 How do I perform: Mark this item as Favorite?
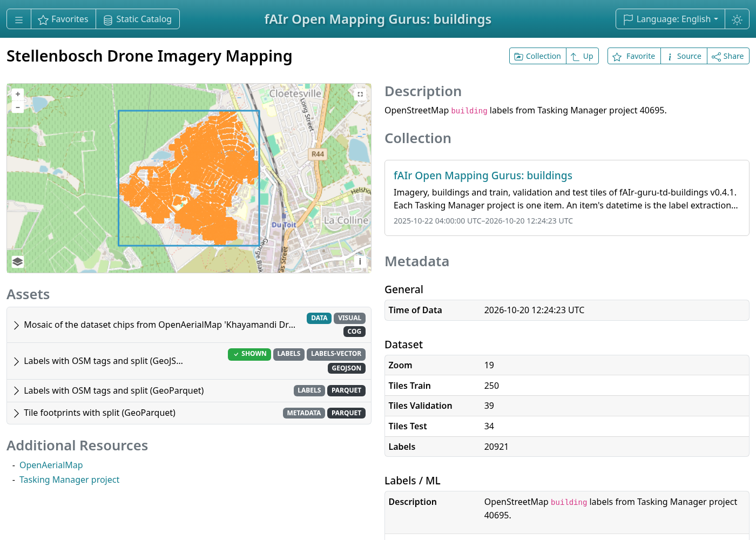click(634, 56)
